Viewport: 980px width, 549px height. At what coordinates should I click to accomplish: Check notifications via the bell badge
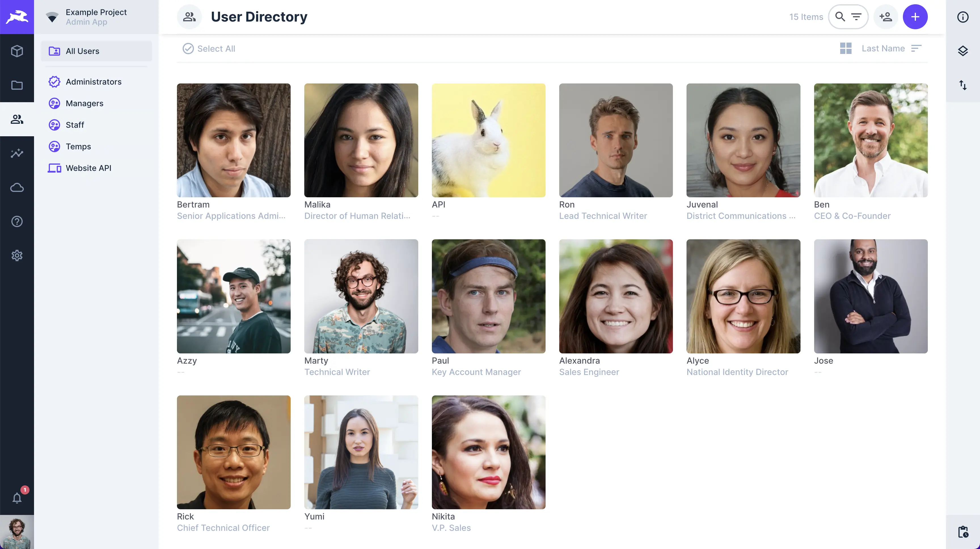coord(17,498)
